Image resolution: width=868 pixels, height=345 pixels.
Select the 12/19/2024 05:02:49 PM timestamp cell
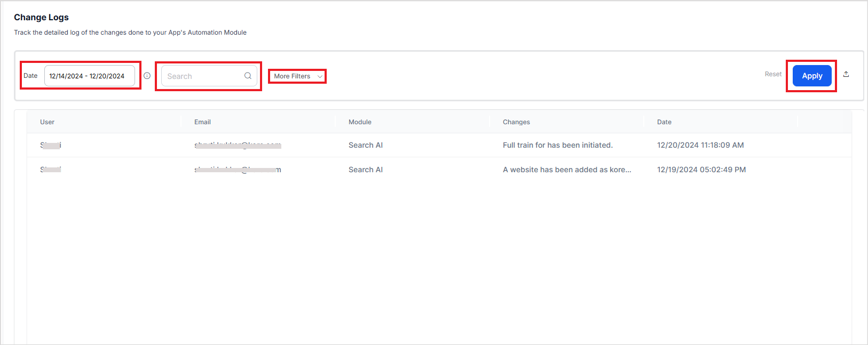[x=701, y=170]
